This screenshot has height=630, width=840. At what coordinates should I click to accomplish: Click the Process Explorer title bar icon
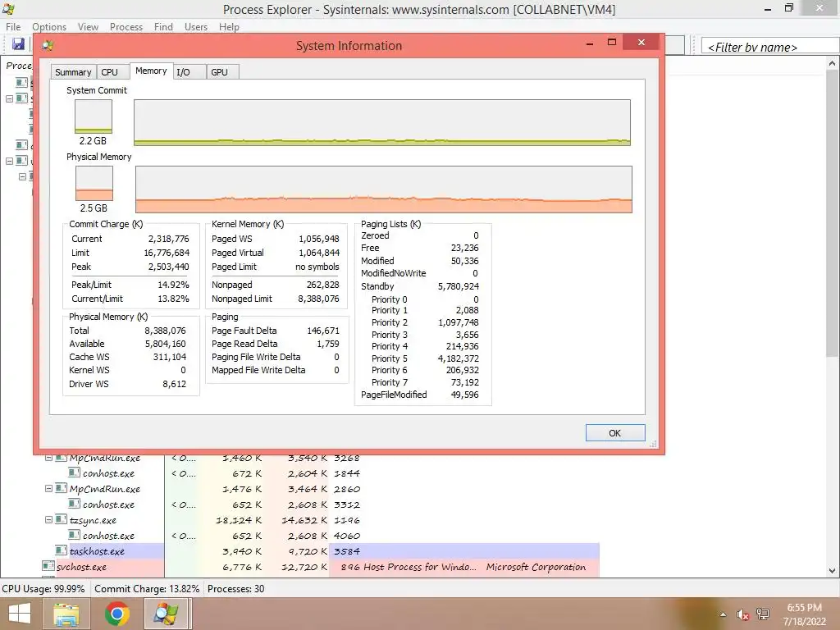pos(8,8)
